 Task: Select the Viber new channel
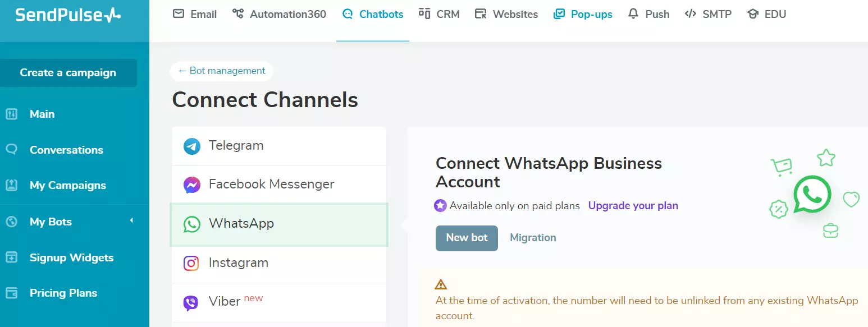click(279, 302)
